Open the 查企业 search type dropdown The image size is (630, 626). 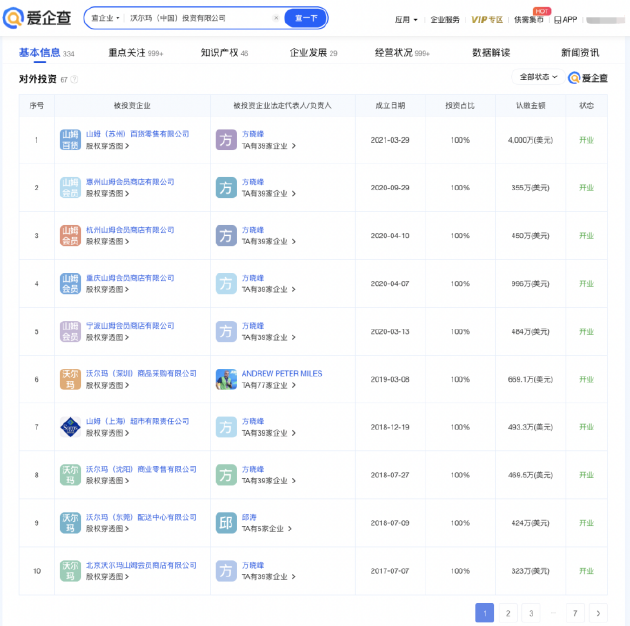(105, 18)
